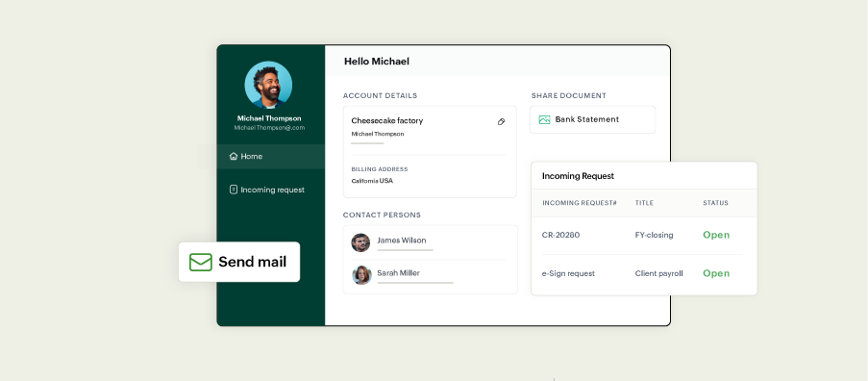
Task: Click the green envelope icon
Action: tap(200, 262)
